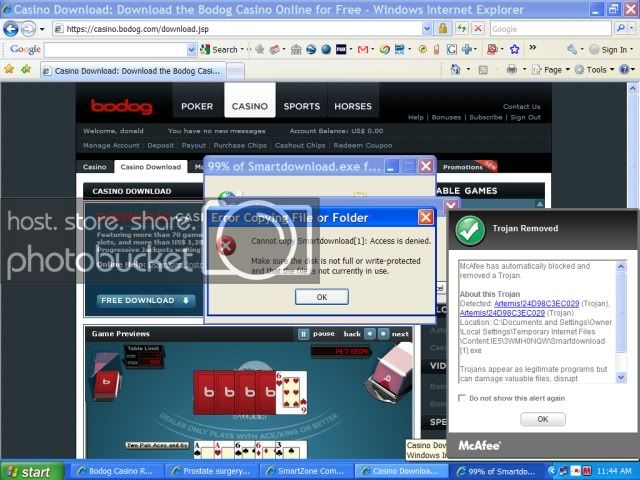
Task: Refresh the page with green arrows icon
Action: pos(462,29)
